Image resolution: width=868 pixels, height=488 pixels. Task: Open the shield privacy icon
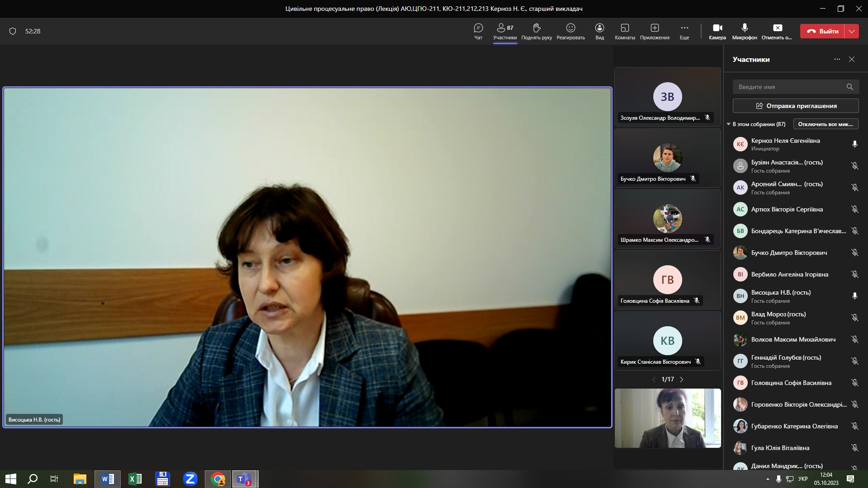(13, 31)
